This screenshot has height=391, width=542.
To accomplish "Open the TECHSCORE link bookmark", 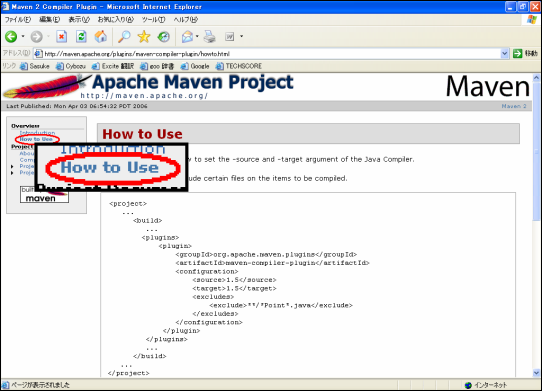I will point(239,66).
